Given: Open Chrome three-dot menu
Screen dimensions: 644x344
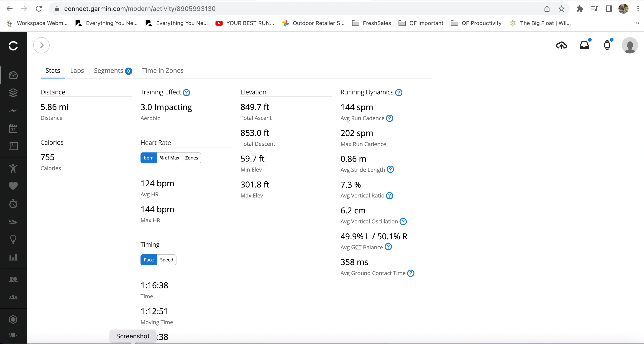Looking at the screenshot, I should pos(638,9).
